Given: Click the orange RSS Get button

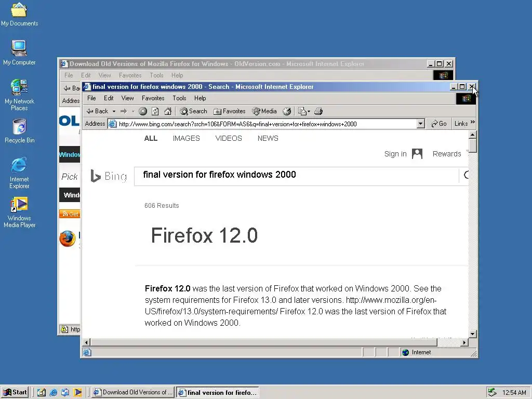Looking at the screenshot, I should click(70, 214).
